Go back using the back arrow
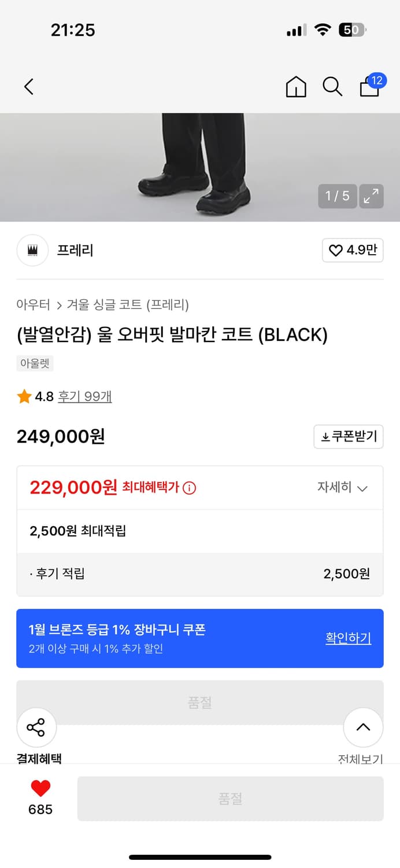Viewport: 400px width, 868px height. coord(28,86)
